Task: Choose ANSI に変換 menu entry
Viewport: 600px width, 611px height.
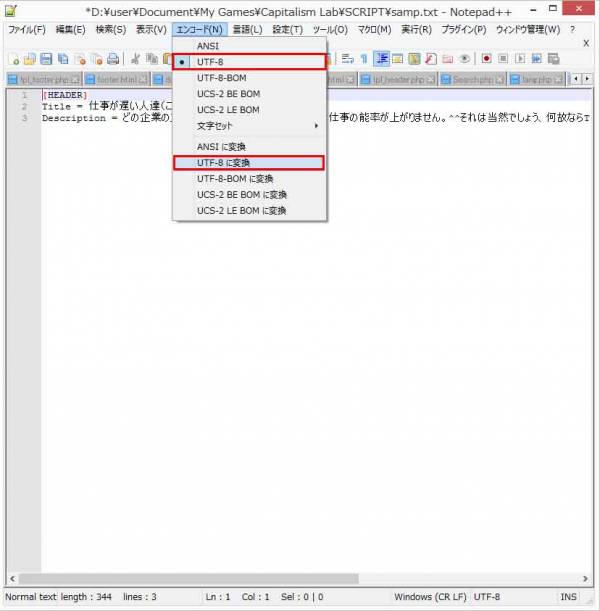Action: point(249,147)
